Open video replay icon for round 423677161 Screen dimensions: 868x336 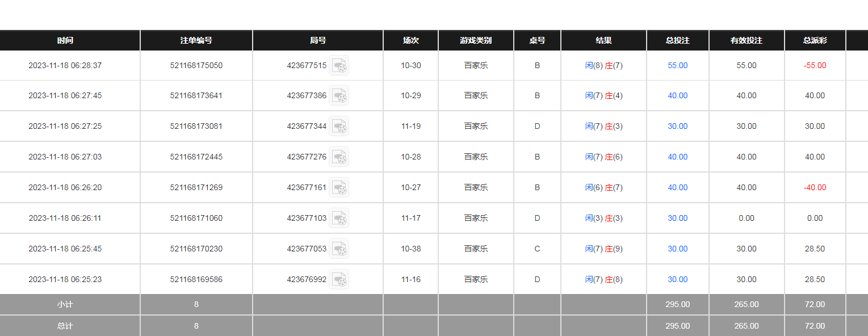tap(339, 188)
